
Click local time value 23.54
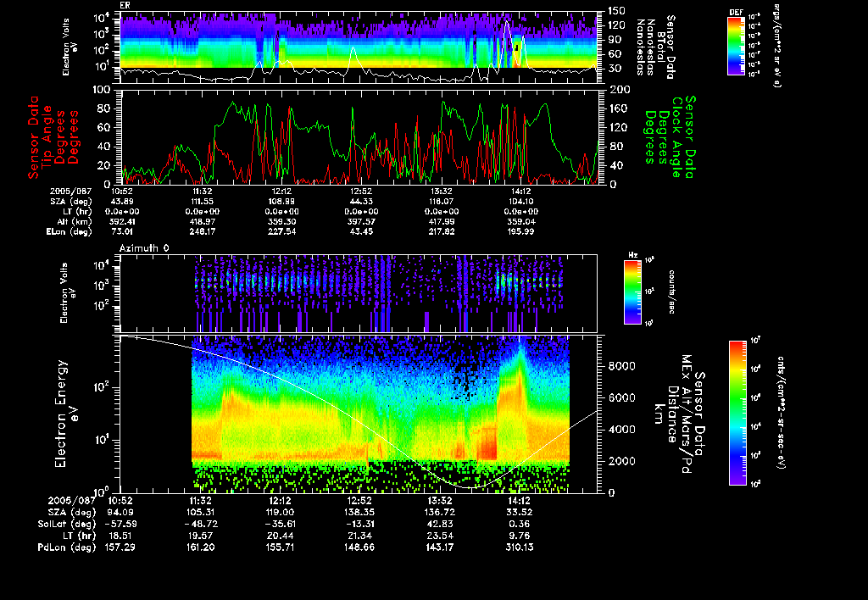(440, 536)
